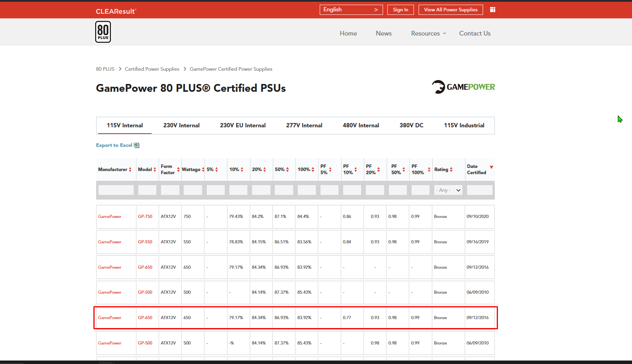Sort table by Wattage arrows
Viewport: 632px width, 364px height.
point(203,170)
